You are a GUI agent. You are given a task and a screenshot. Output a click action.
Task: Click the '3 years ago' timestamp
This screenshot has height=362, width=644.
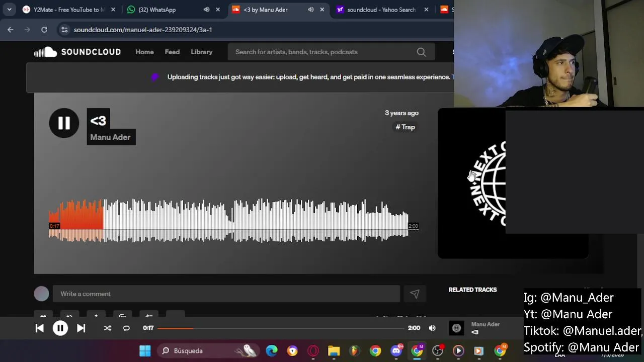pyautogui.click(x=401, y=113)
